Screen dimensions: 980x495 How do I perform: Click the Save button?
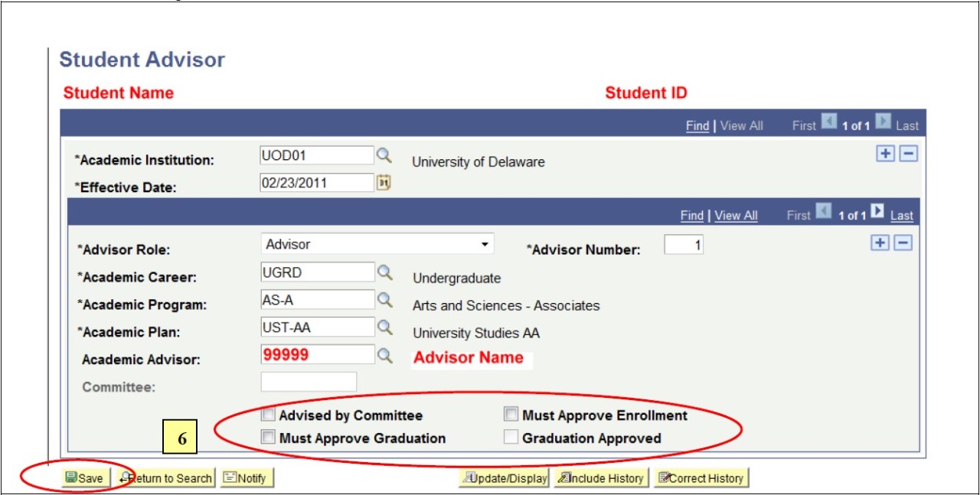(x=86, y=478)
